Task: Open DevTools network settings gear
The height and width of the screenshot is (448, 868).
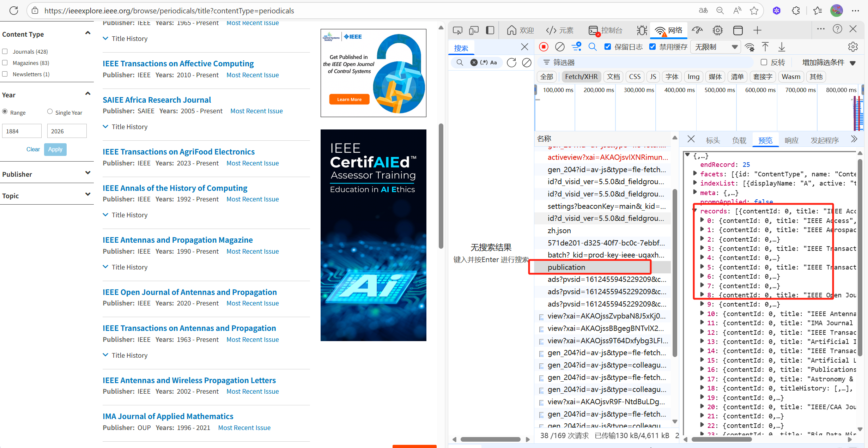Action: tap(853, 47)
